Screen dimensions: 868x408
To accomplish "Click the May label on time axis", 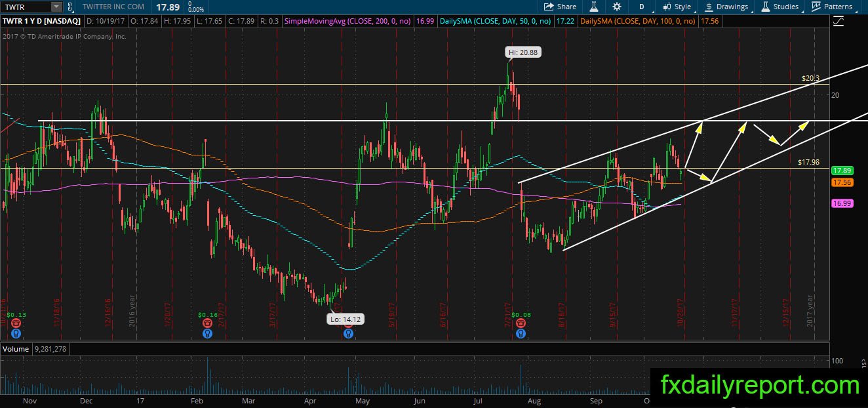I will 362,400.
